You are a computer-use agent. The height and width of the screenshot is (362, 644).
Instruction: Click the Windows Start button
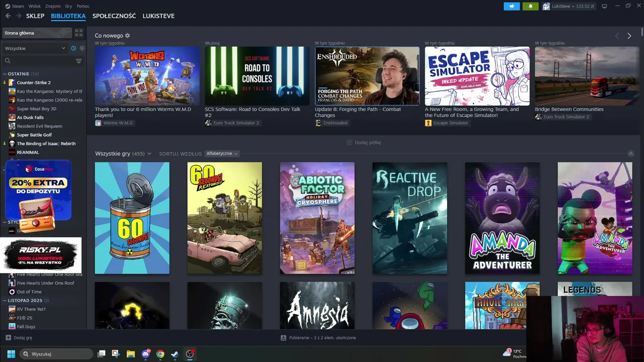11,354
